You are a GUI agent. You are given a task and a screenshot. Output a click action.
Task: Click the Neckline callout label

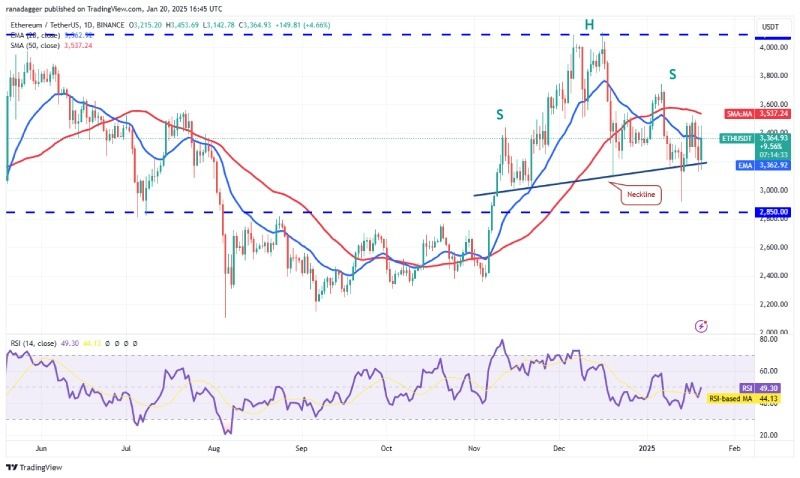[641, 194]
